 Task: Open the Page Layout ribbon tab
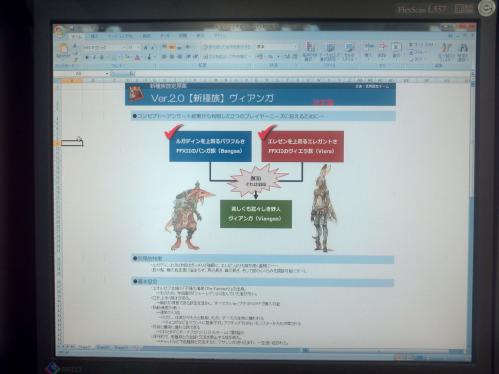click(x=120, y=36)
